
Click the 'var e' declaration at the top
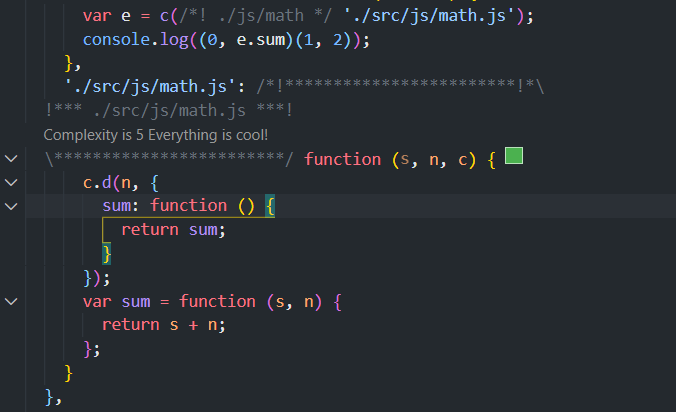click(106, 16)
